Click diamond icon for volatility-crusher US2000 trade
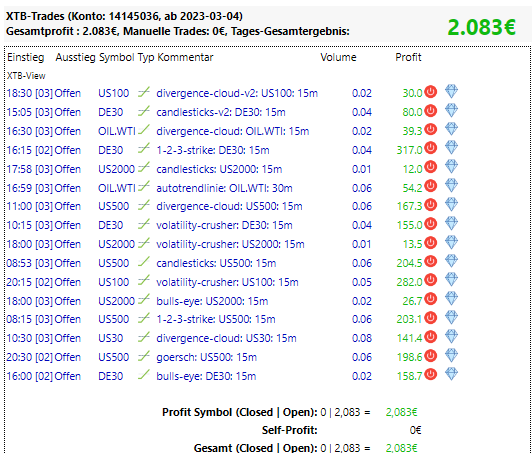532x453 pixels. (451, 243)
